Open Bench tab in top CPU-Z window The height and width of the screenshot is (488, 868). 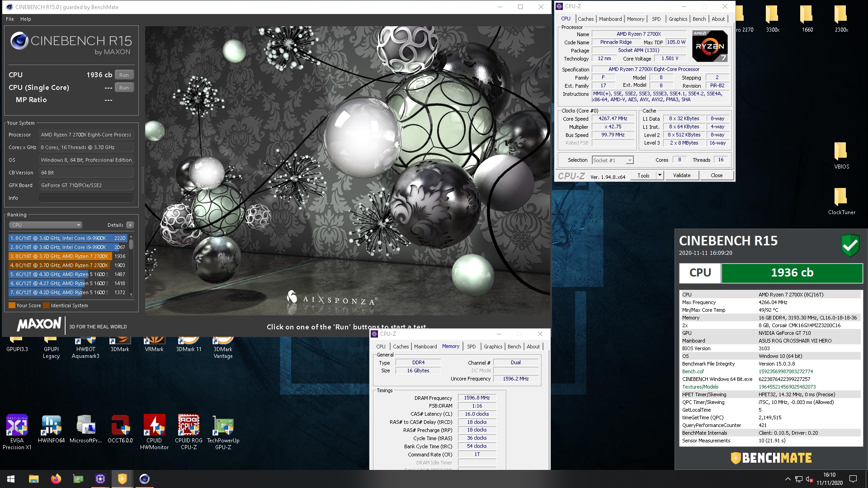point(699,19)
